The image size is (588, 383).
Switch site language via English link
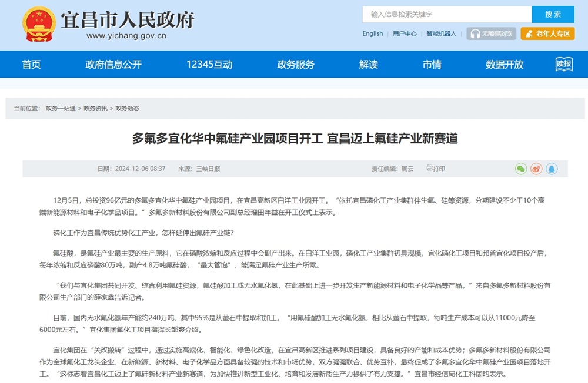[x=372, y=33]
